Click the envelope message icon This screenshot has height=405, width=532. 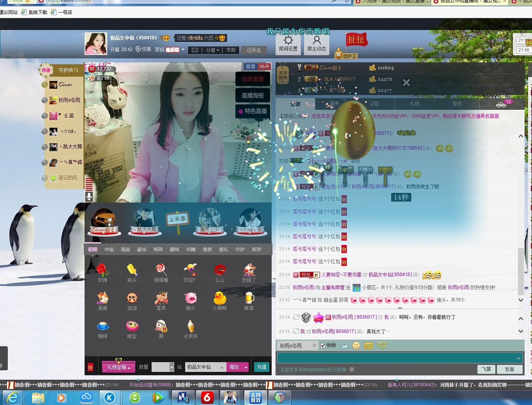195,50
